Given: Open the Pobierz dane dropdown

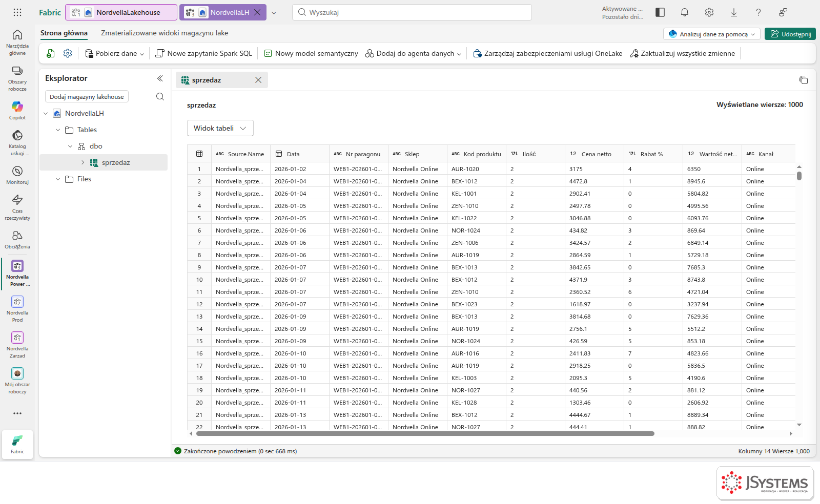Looking at the screenshot, I should (x=114, y=53).
